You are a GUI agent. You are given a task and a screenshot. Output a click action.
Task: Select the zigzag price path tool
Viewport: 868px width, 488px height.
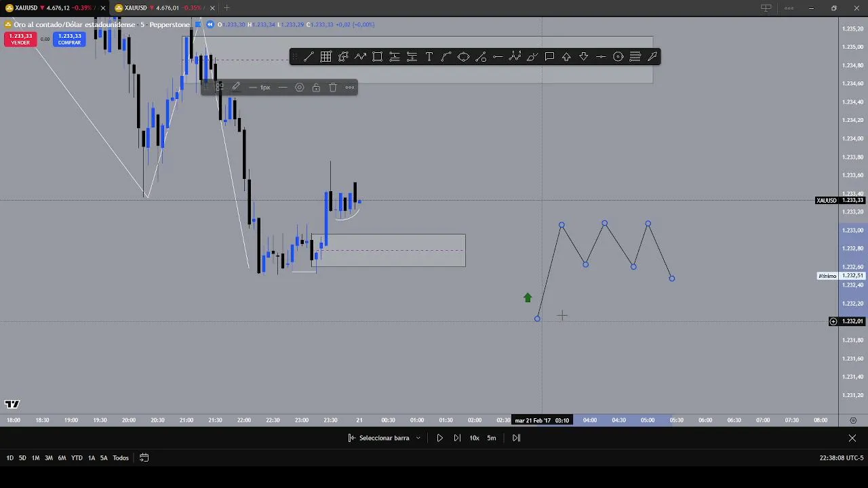pos(360,57)
